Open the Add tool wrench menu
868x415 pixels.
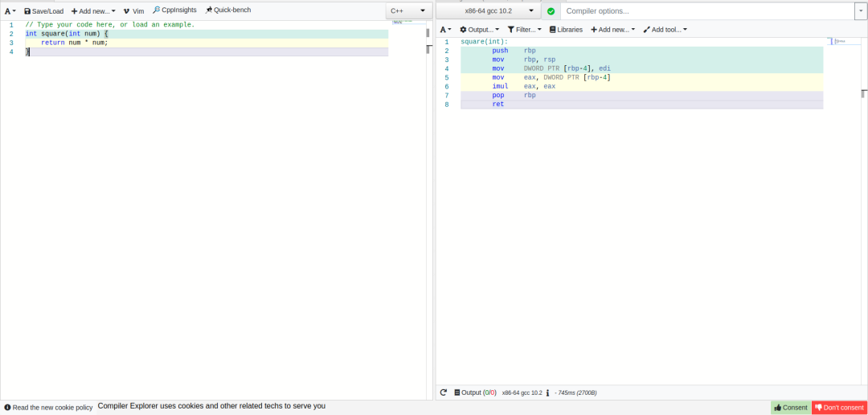pos(665,30)
